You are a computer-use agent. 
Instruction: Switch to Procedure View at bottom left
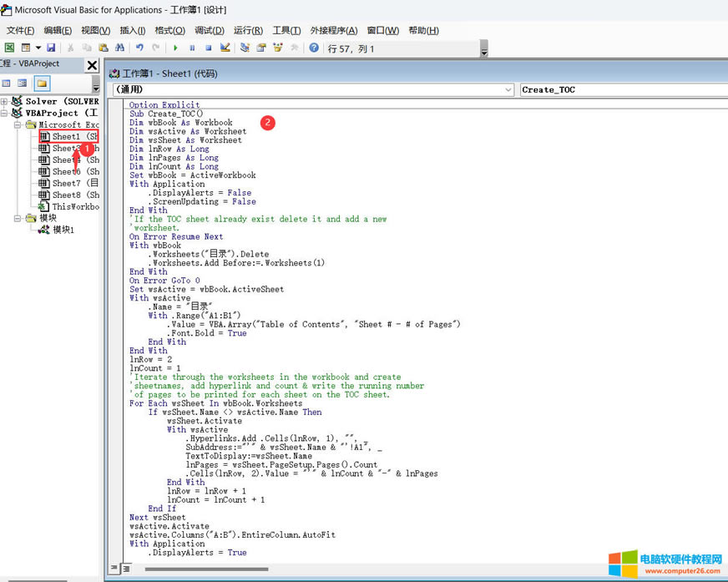(x=114, y=569)
